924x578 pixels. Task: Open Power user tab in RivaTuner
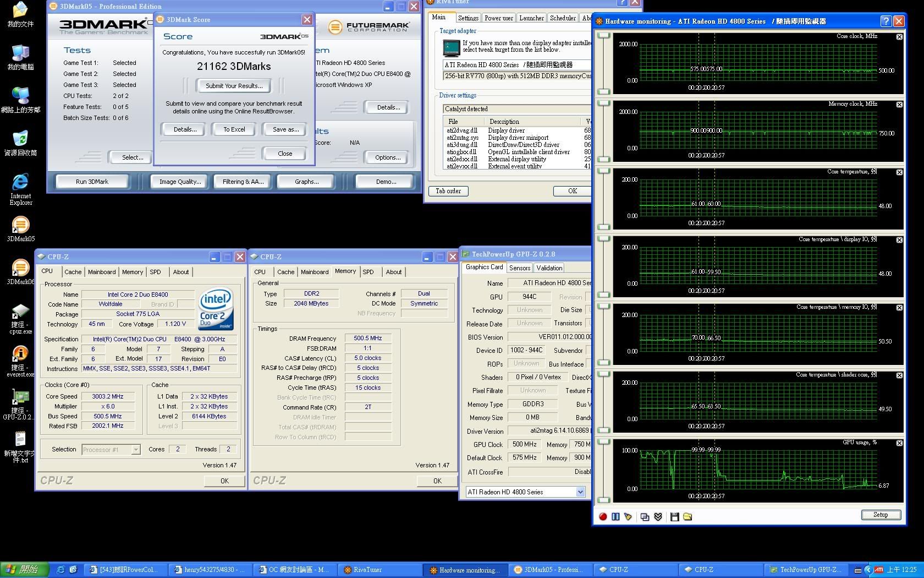click(x=499, y=18)
